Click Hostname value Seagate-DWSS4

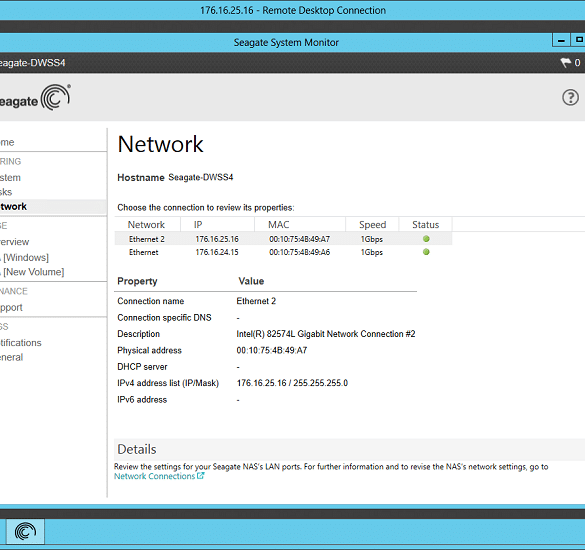(201, 177)
